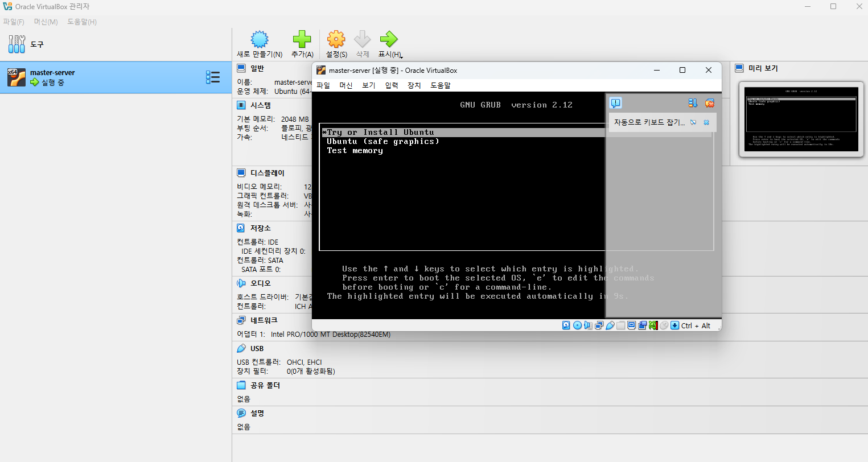Click the OHCI, EHCI controller value

point(305,362)
